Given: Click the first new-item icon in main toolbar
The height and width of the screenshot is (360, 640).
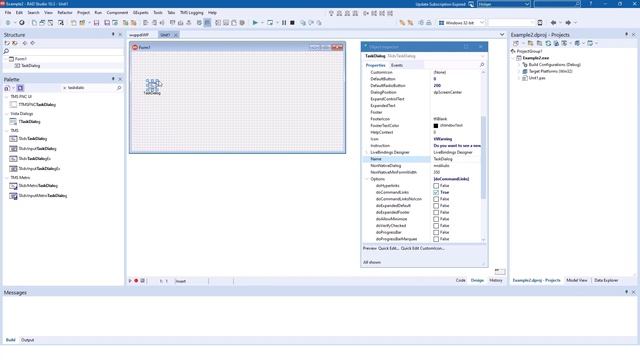Looking at the screenshot, I should pos(34,23).
